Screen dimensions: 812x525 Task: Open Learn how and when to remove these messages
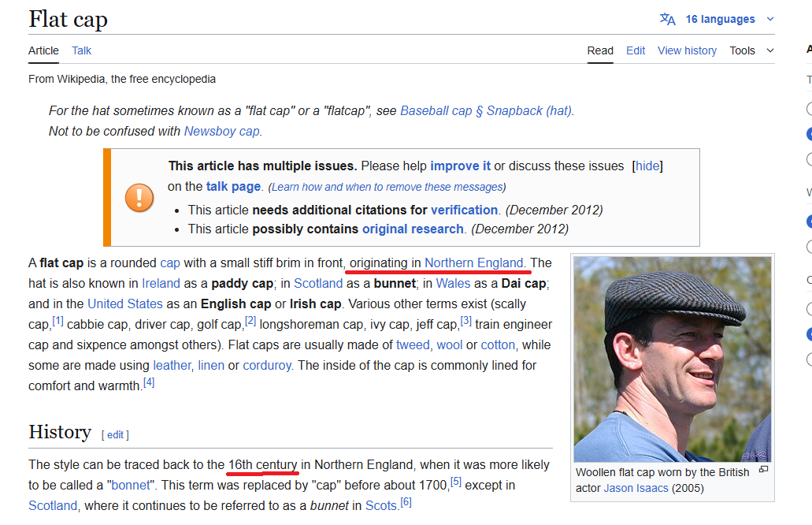pyautogui.click(x=387, y=187)
